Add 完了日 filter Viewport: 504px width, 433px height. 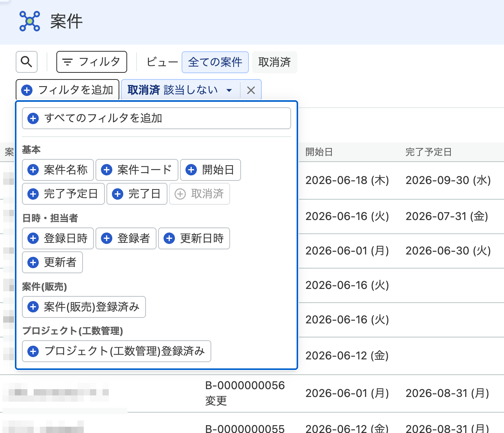coord(137,194)
